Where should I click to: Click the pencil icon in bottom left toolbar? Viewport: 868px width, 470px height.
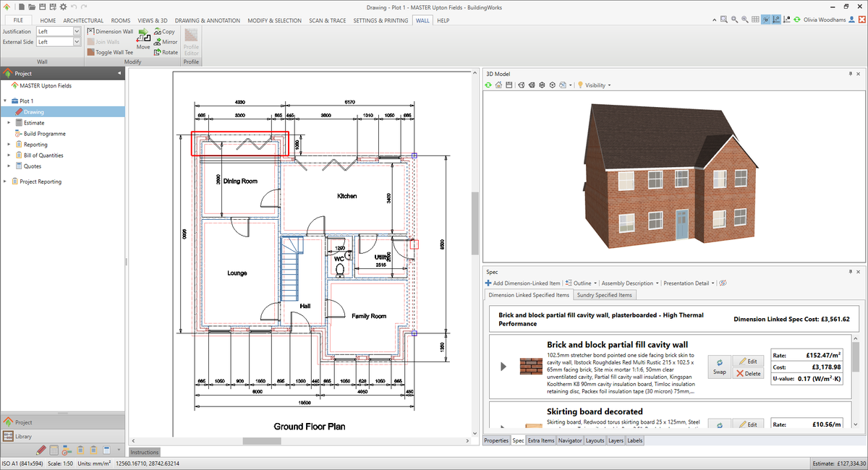(x=42, y=450)
